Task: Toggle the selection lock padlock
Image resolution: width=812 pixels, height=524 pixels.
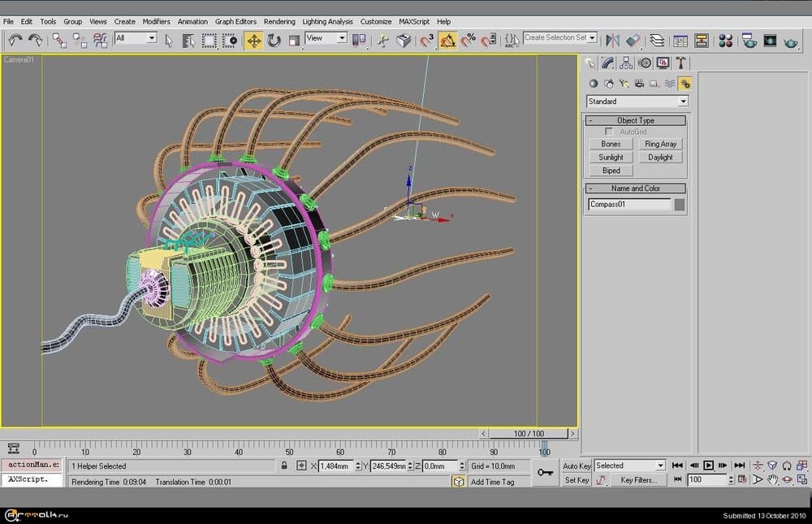Action: click(x=283, y=466)
